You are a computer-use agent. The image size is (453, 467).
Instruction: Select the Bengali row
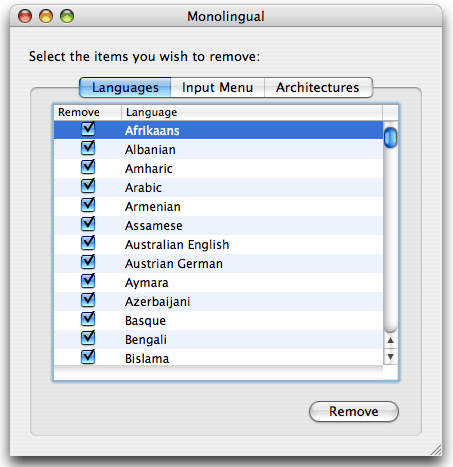point(218,339)
